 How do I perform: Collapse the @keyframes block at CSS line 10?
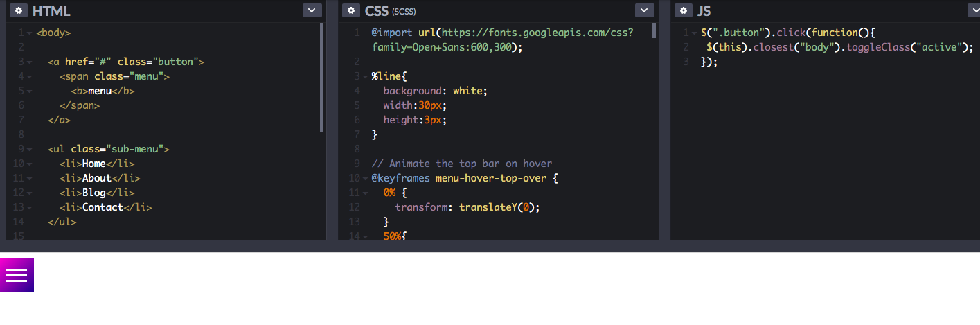coord(365,179)
